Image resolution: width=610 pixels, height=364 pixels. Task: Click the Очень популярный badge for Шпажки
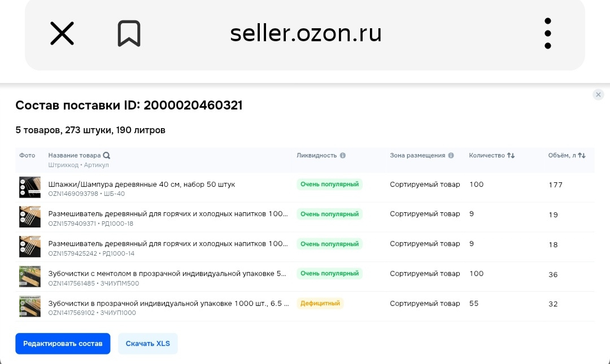click(329, 185)
